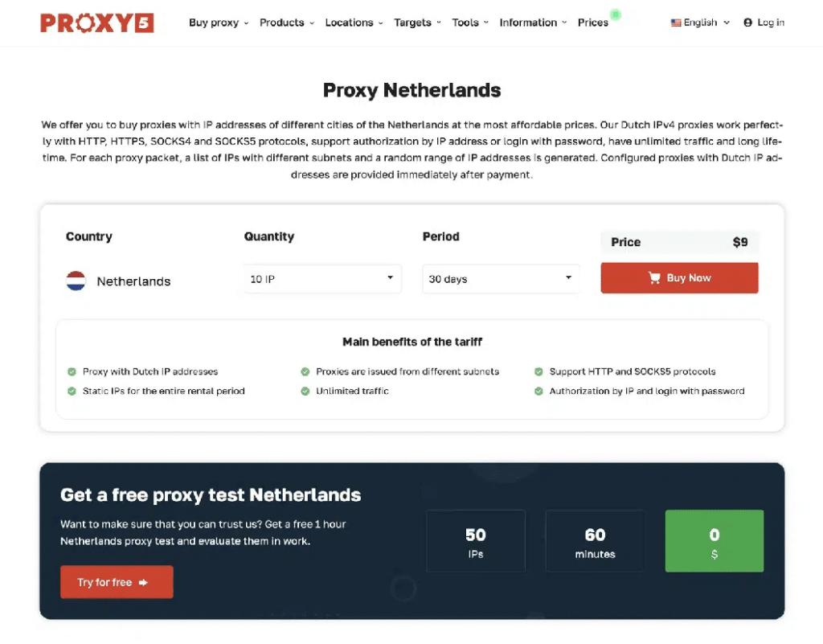Open the Buy proxy menu
The height and width of the screenshot is (644, 823).
point(219,23)
